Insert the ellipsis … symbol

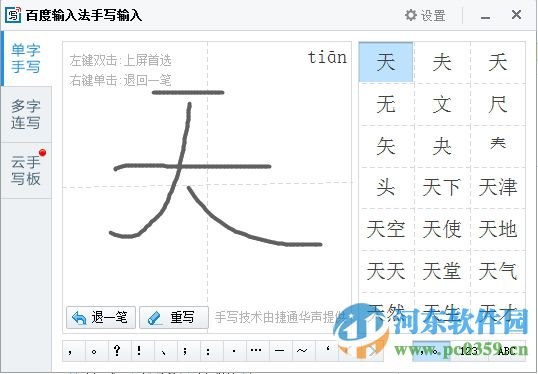coord(258,351)
